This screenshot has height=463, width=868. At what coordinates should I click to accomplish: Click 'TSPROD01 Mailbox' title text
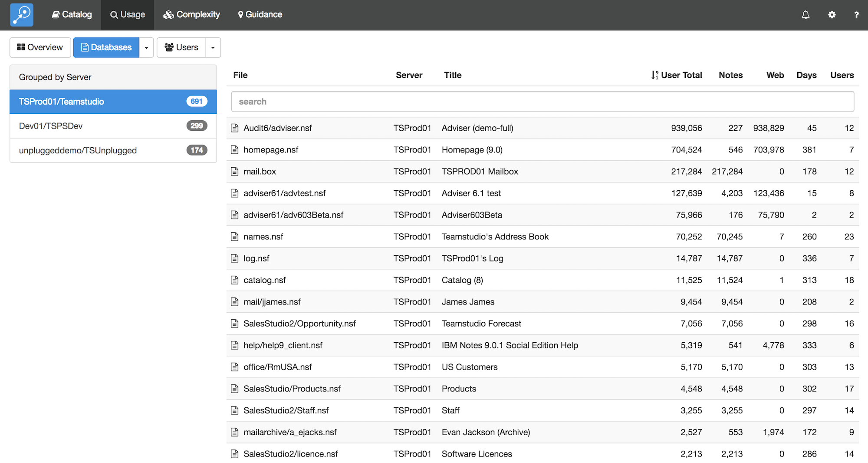(x=480, y=172)
